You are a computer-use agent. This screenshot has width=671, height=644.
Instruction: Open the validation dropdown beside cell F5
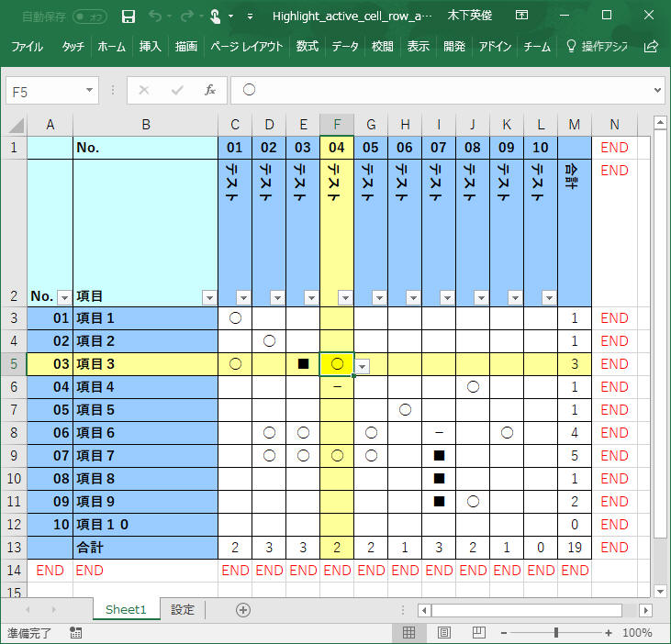tap(363, 365)
